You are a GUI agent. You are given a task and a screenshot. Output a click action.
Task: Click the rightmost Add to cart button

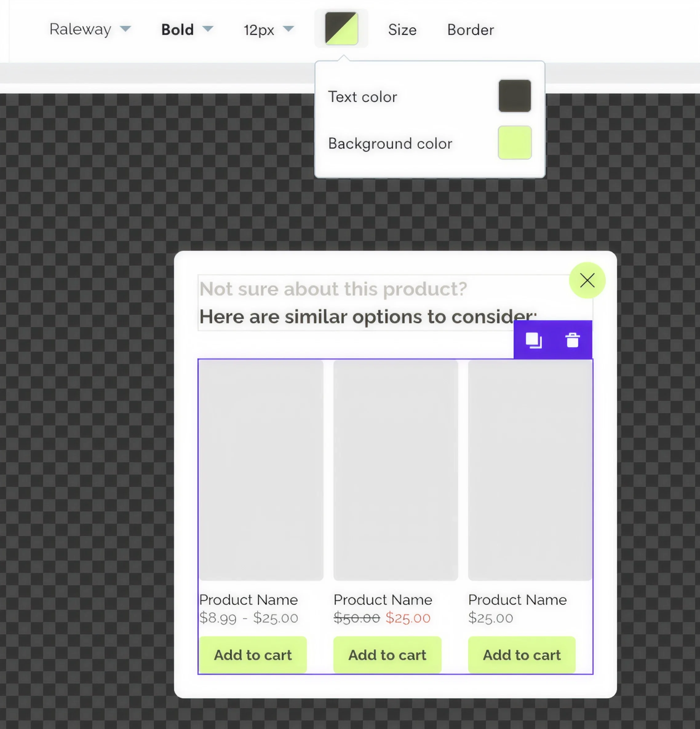tap(521, 655)
